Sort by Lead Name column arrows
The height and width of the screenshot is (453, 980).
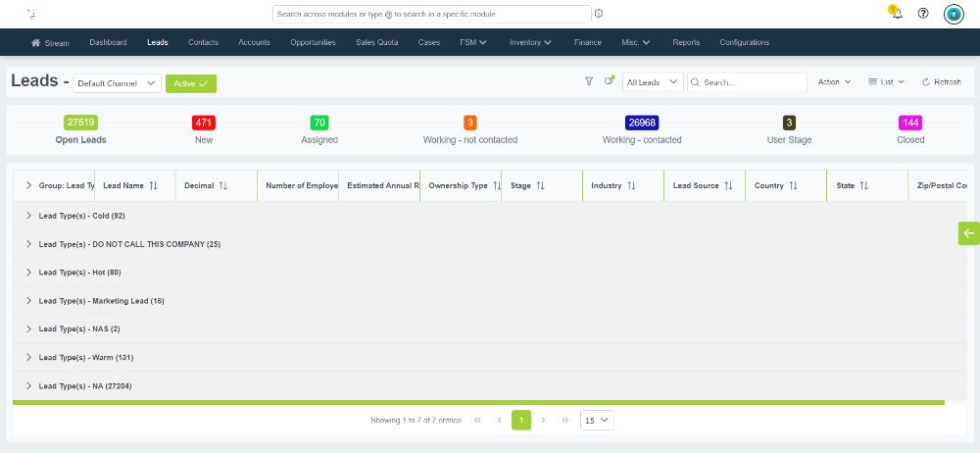pyautogui.click(x=153, y=185)
